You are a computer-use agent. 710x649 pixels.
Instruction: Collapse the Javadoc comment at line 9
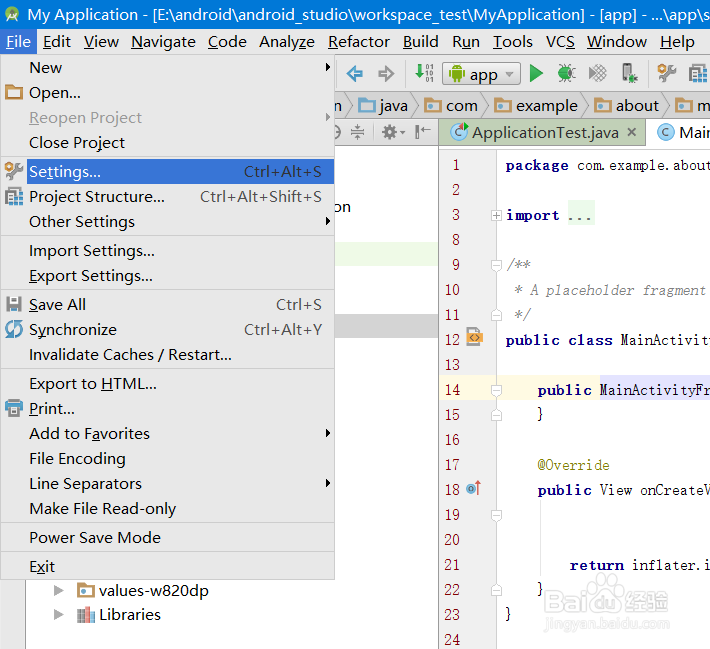pyautogui.click(x=496, y=265)
